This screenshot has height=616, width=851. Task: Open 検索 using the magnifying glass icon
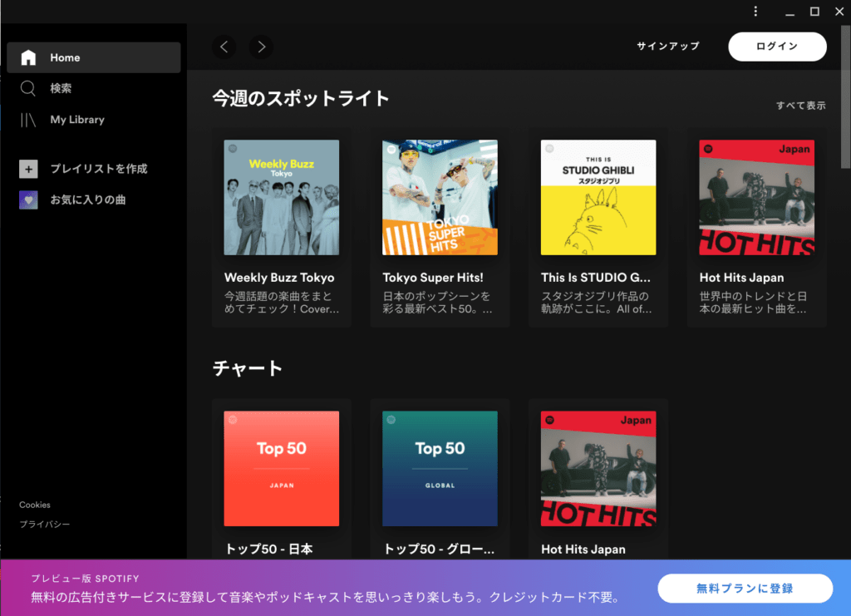point(28,88)
